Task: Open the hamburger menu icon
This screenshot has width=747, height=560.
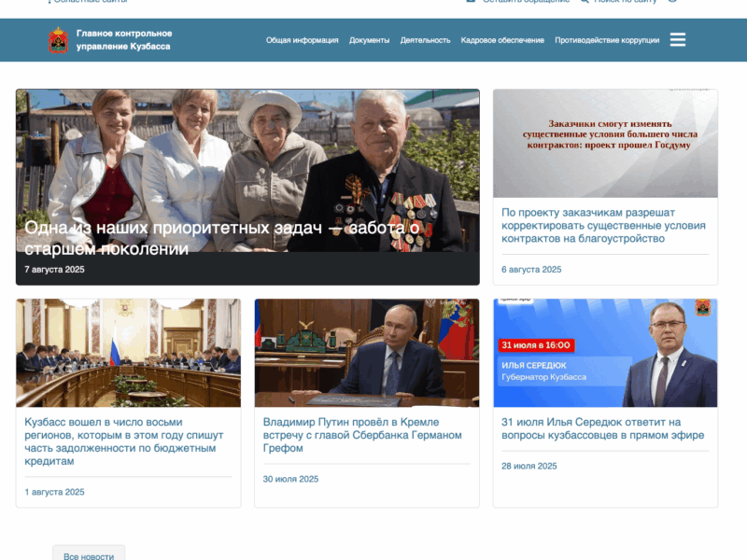Action: pyautogui.click(x=678, y=39)
